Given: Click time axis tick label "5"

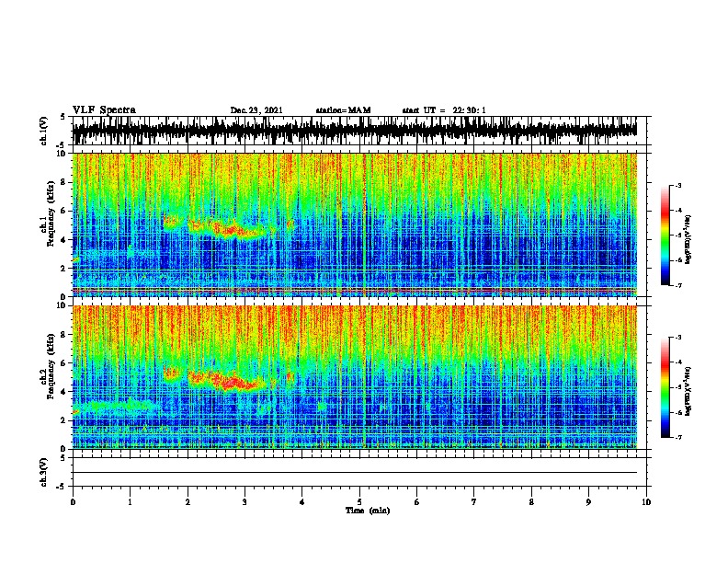Looking at the screenshot, I should tap(359, 502).
